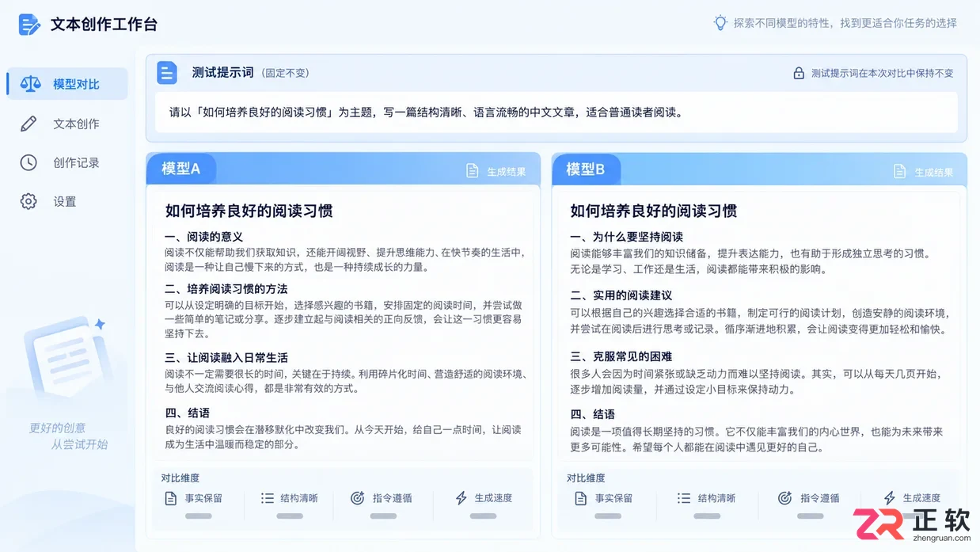
Task: Click 四、结语 heading in 模型A
Action: (x=187, y=413)
